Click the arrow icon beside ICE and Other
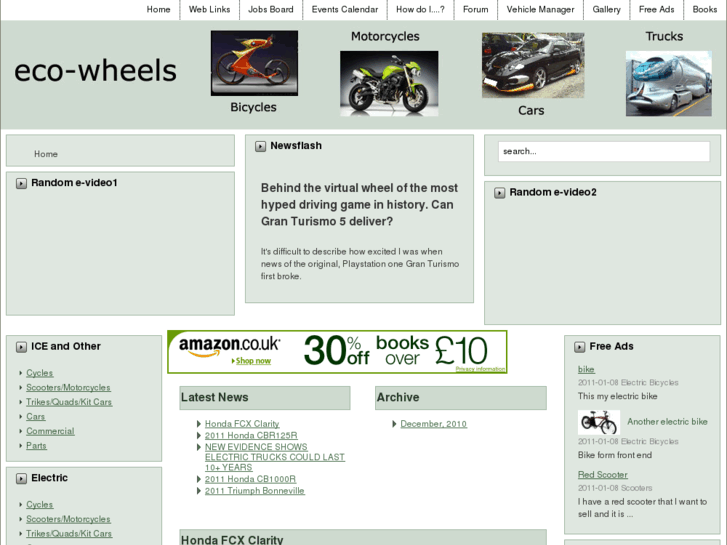This screenshot has height=545, width=727. point(21,347)
